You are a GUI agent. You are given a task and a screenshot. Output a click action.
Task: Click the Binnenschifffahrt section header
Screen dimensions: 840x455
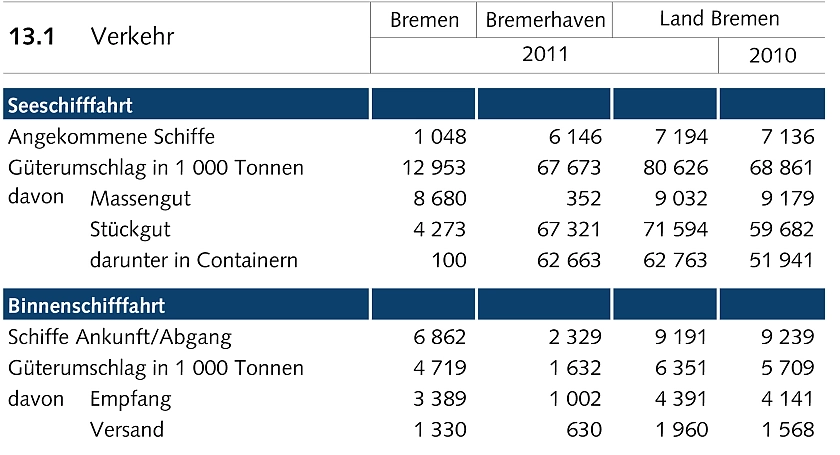pyautogui.click(x=86, y=305)
